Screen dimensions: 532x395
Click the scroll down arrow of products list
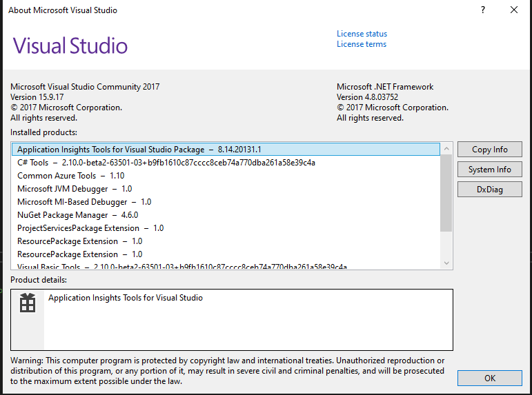[x=446, y=263]
